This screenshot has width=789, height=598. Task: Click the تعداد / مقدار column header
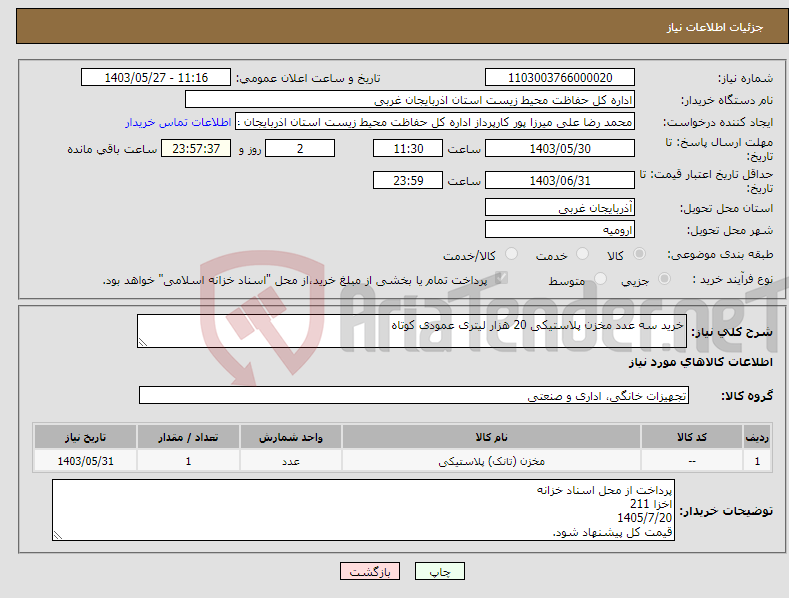tap(188, 437)
